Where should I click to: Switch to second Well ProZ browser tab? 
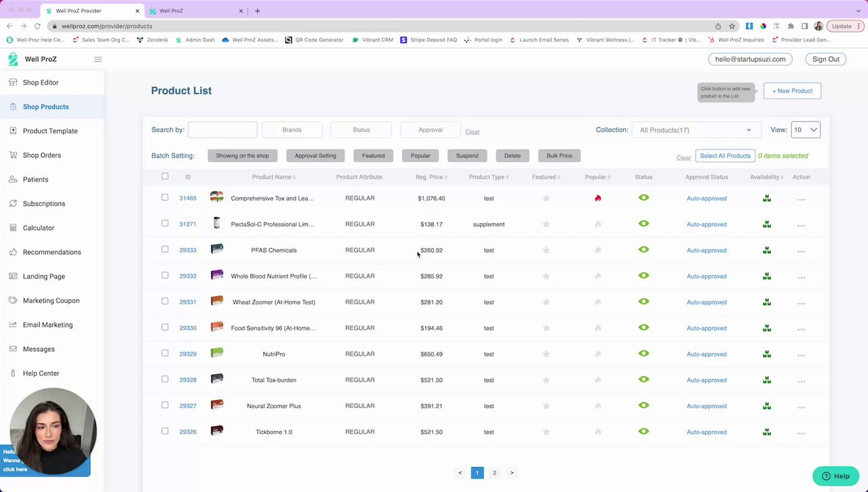(195, 11)
